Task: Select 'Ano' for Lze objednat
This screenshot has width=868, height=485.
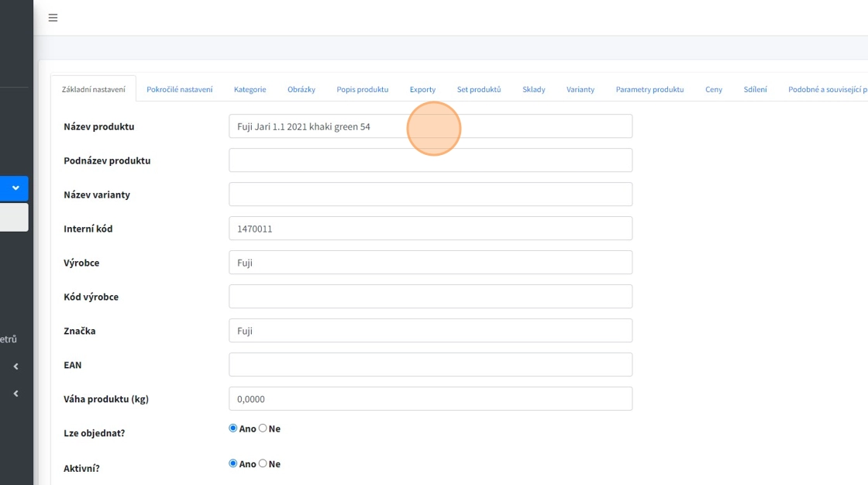Action: pyautogui.click(x=233, y=428)
